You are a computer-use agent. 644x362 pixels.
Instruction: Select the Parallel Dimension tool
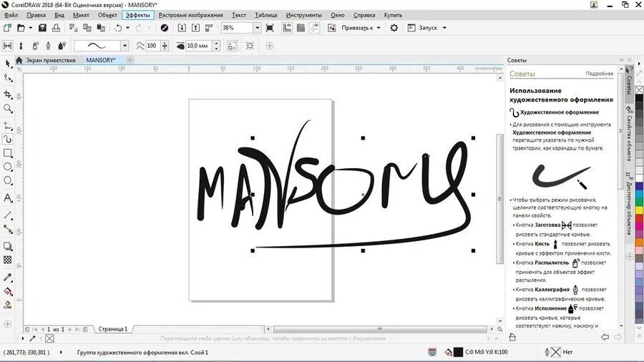coord(7,215)
